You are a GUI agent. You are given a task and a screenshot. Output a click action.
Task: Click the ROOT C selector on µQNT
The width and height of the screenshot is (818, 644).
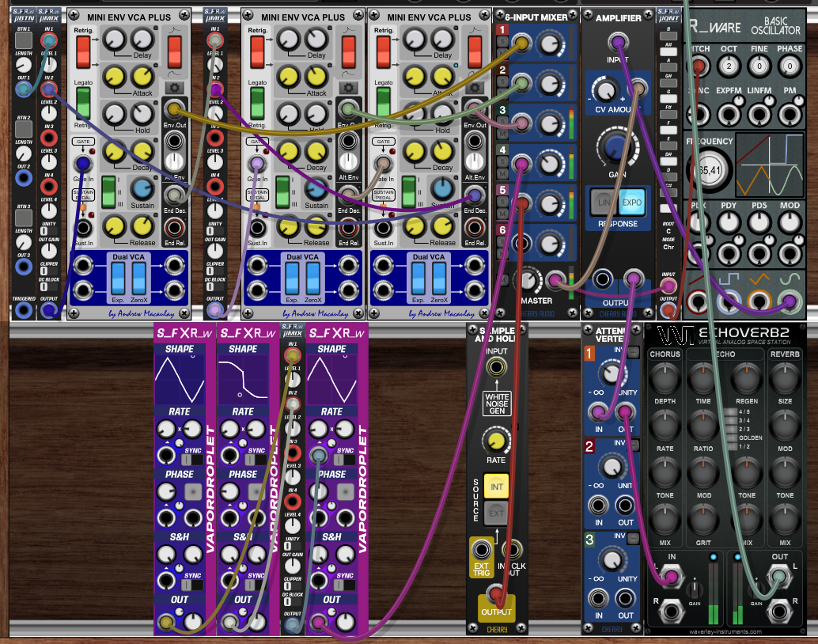[668, 231]
